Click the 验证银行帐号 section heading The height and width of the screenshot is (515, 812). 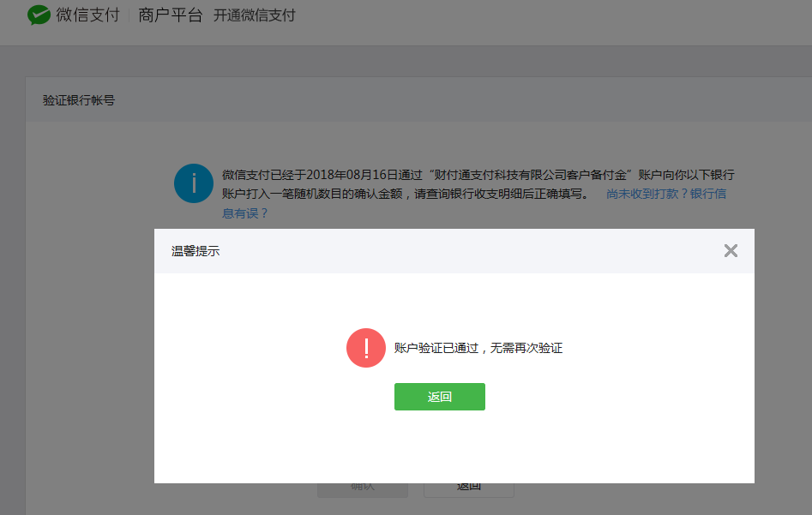[x=79, y=100]
